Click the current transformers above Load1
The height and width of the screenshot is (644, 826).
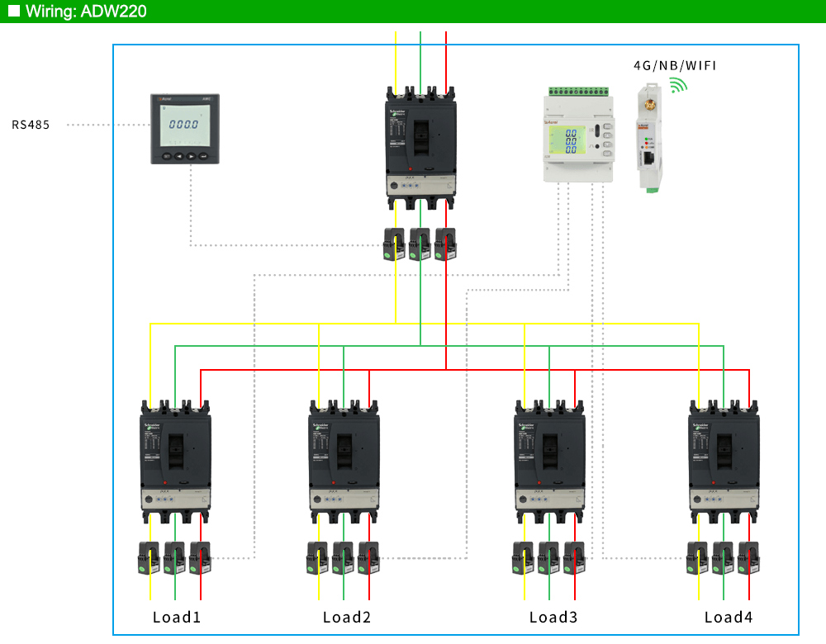point(175,558)
